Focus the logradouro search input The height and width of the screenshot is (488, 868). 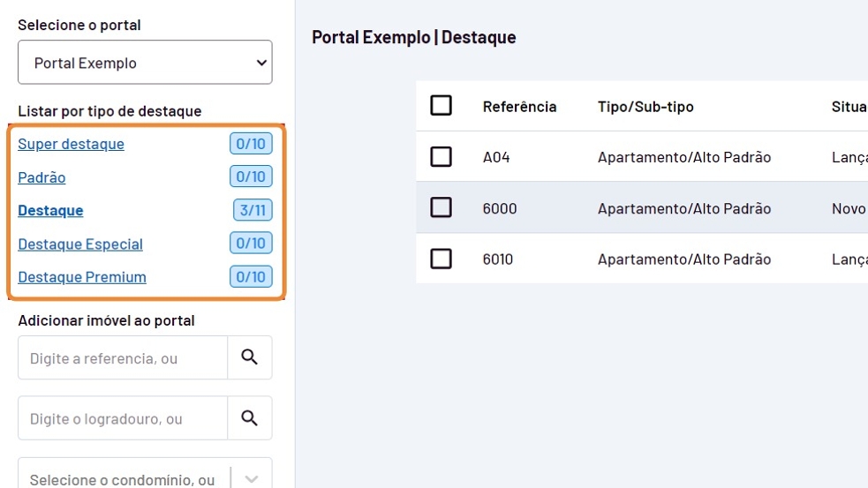tap(123, 418)
